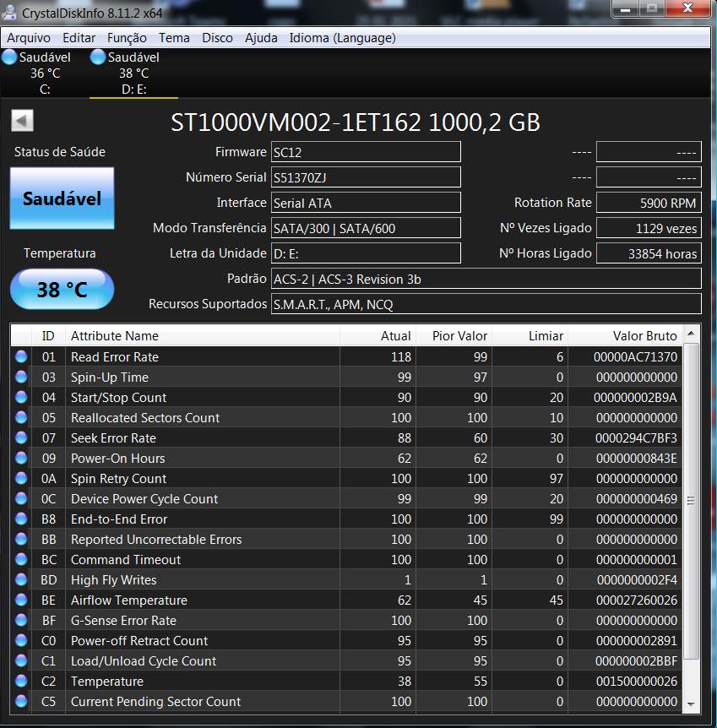Click status orb of Temperature C2 row

(21, 681)
